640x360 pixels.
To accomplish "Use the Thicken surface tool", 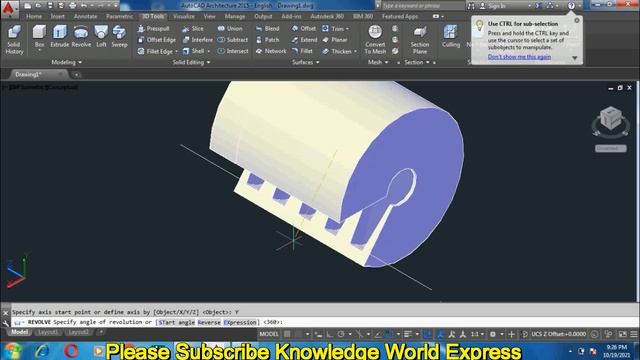I will tap(337, 51).
